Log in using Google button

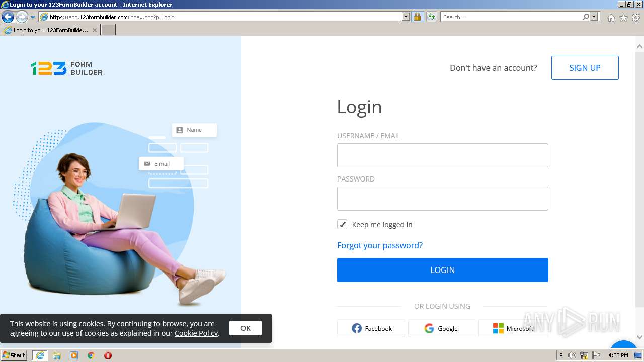(441, 328)
